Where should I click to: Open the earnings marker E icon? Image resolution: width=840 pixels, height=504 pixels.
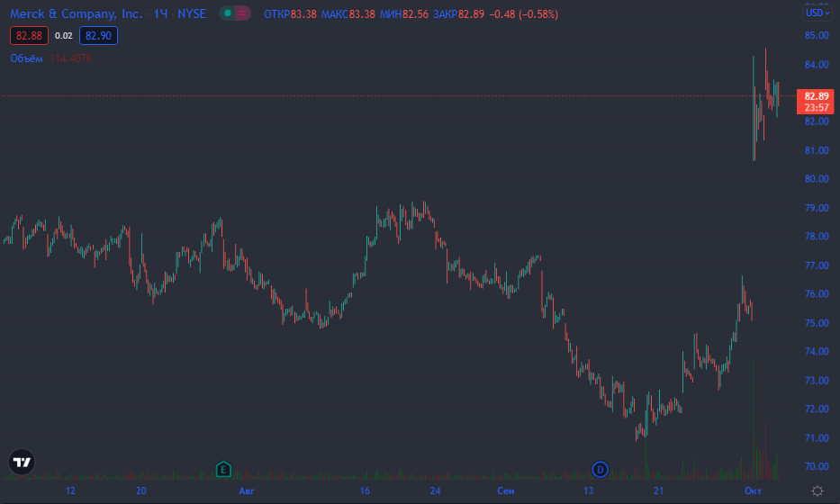[x=223, y=470]
